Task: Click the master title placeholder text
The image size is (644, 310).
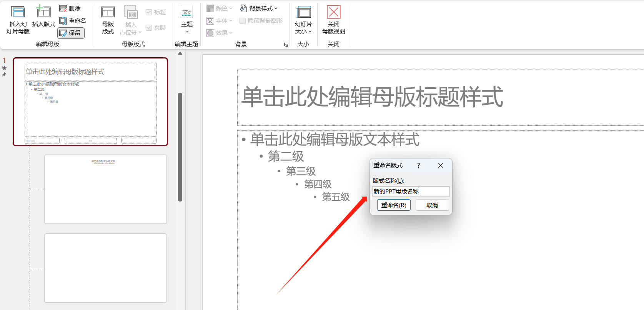Action: [x=372, y=97]
